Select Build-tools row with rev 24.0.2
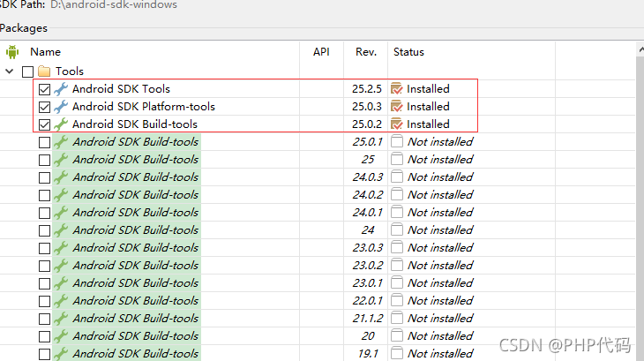The width and height of the screenshot is (644, 361). tap(136, 195)
